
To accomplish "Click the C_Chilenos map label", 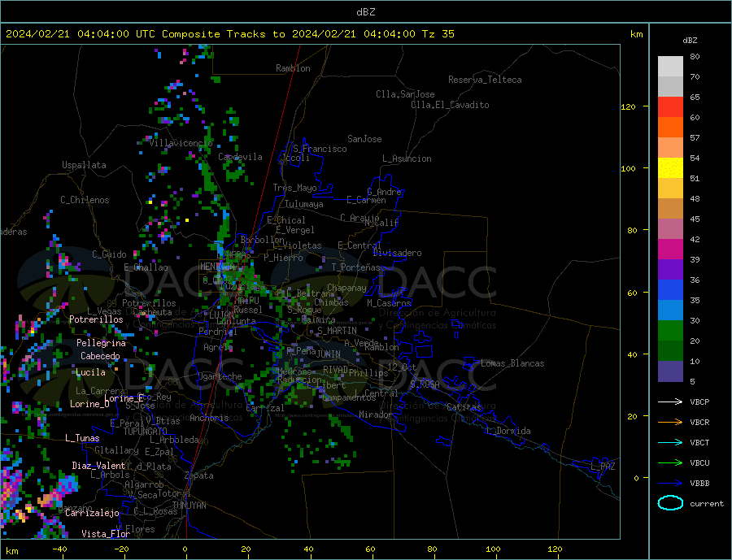I will 85,200.
